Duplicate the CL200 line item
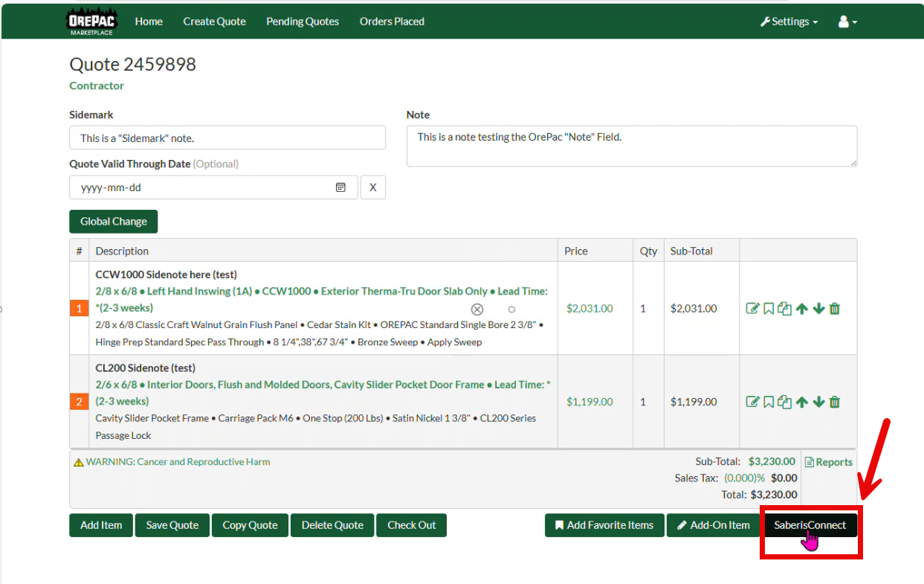This screenshot has height=584, width=924. (x=784, y=402)
